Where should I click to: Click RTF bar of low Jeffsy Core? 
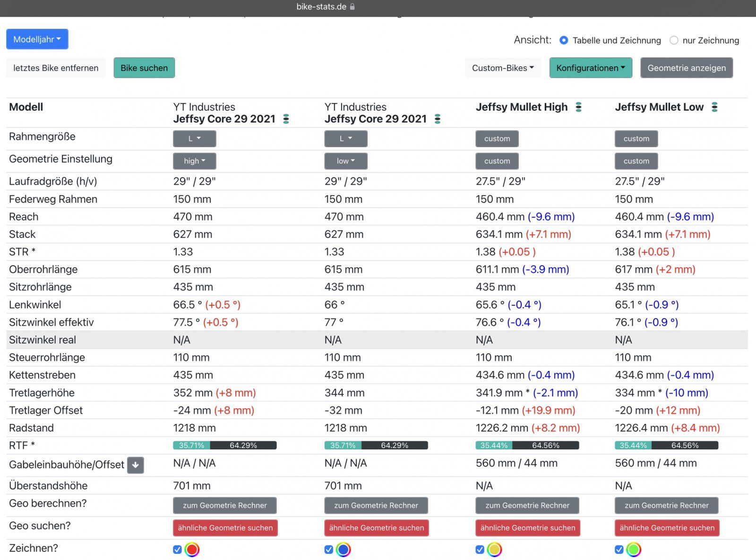376,445
